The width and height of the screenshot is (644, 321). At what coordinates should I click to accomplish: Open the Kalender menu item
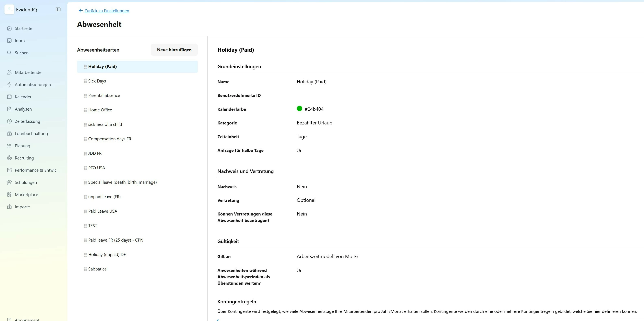23,97
